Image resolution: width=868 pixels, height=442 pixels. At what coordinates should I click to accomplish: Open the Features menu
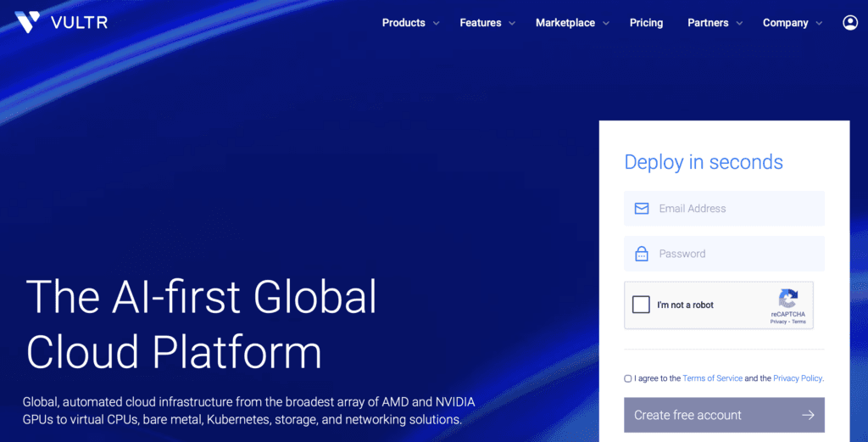tap(481, 23)
